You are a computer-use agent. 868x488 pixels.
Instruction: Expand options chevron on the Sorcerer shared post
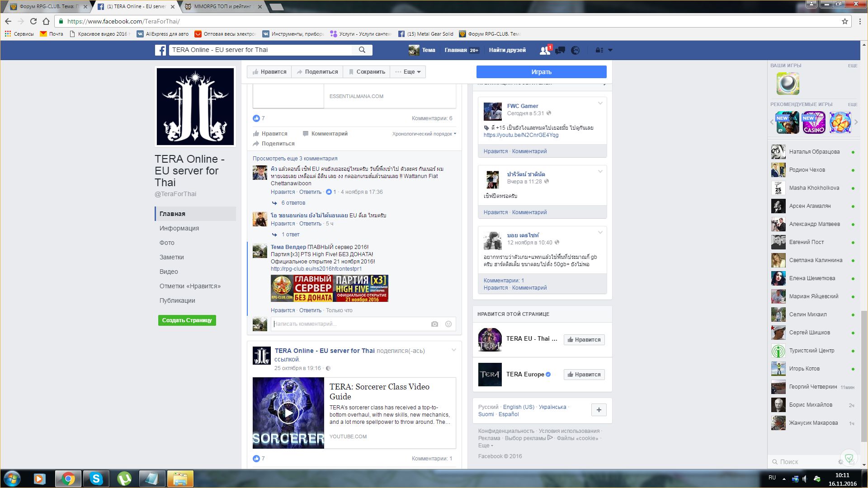click(x=454, y=350)
